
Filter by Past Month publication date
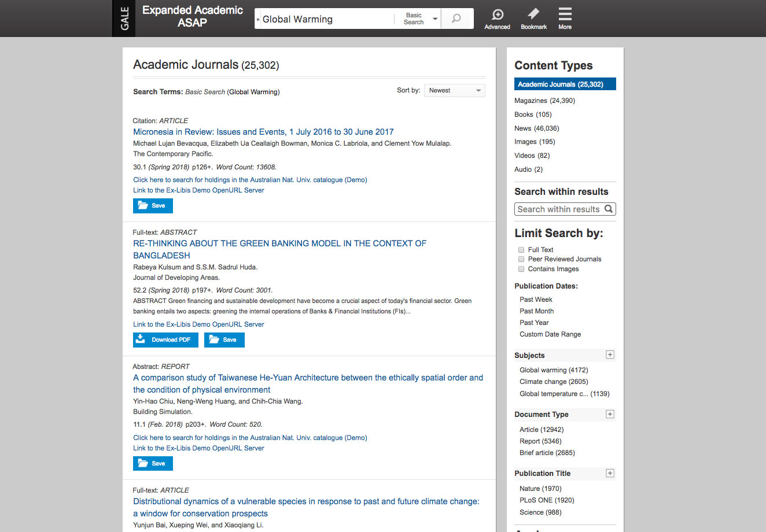point(536,311)
